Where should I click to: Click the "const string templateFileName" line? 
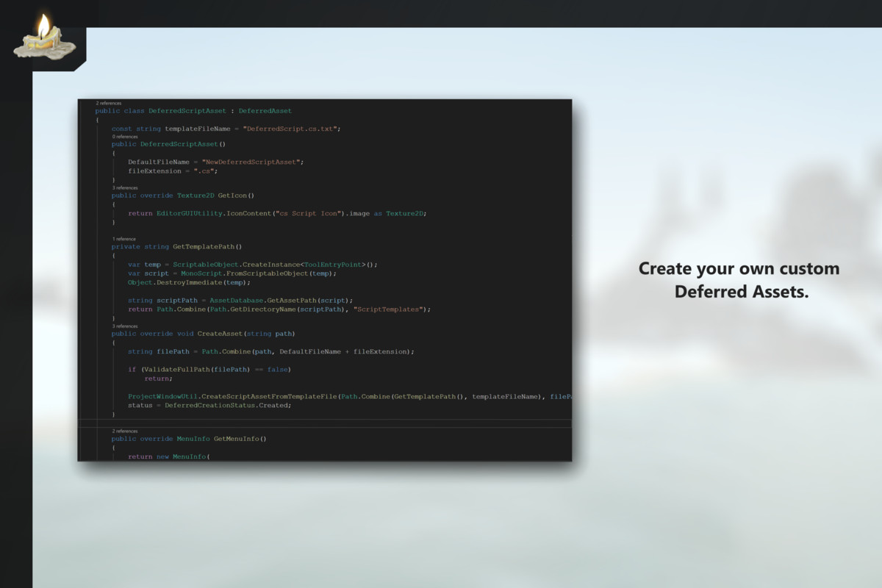(226, 129)
